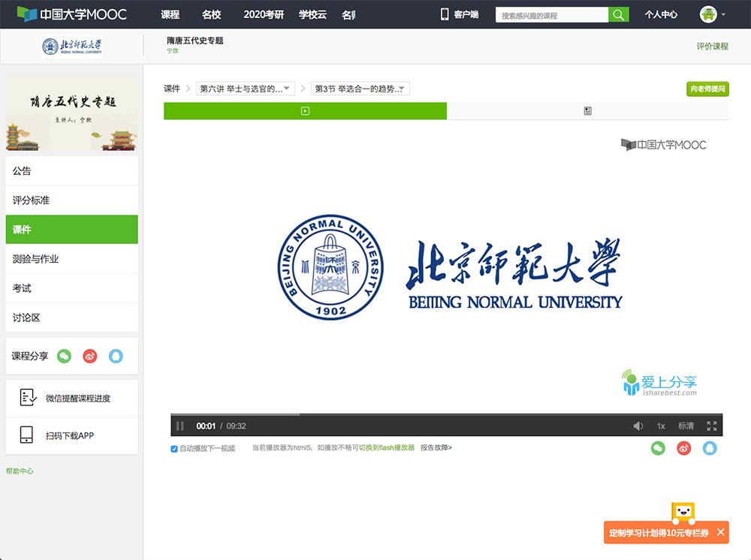Open the 学校云 navigation item
This screenshot has width=751, height=560.
click(x=312, y=14)
